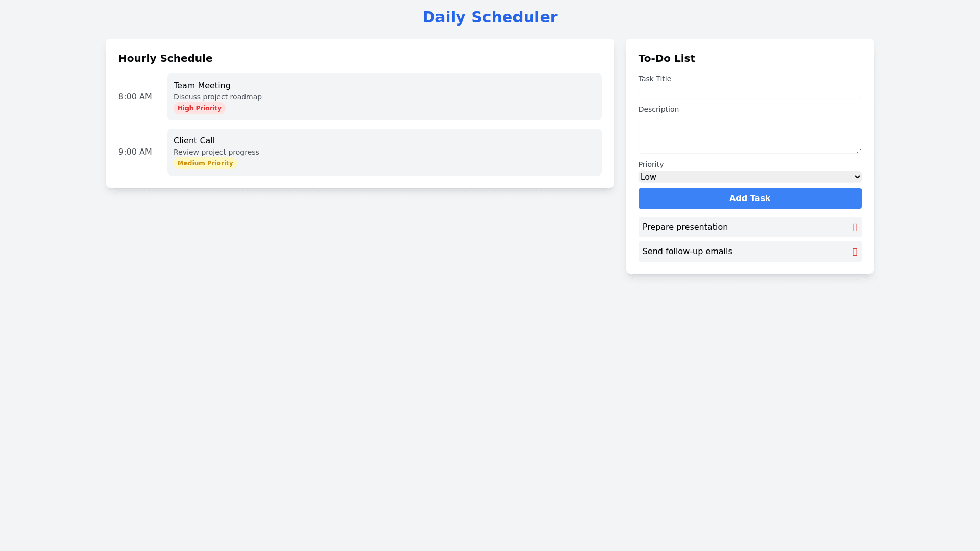Open the Priority dropdown
This screenshot has width=980, height=551.
point(749,177)
